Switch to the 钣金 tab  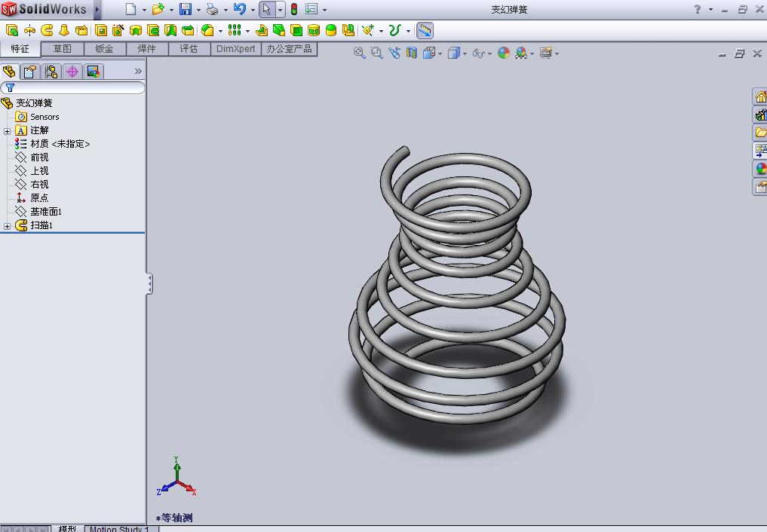click(x=105, y=49)
